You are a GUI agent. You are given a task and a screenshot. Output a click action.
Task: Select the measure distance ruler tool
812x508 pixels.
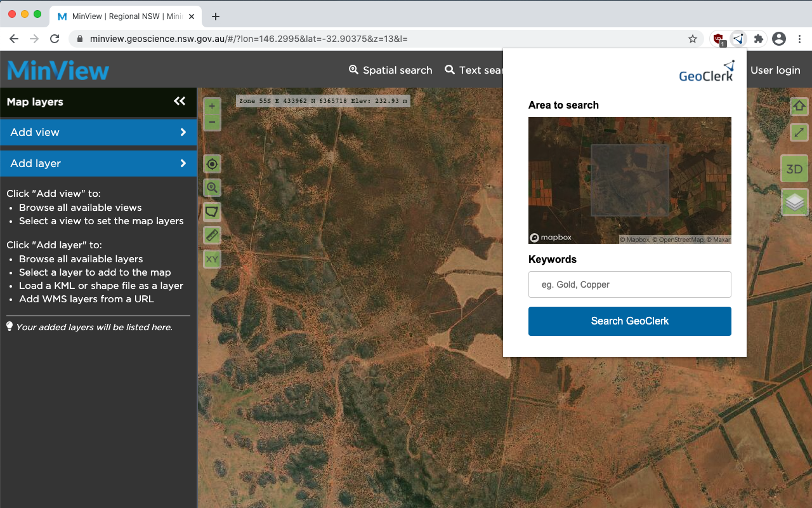point(212,235)
